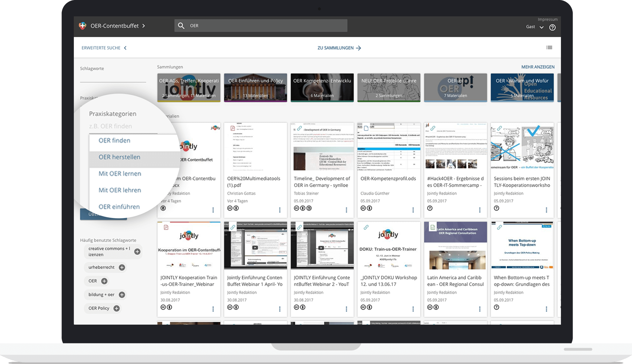
Task: Open options menu for OER-Kompetenzprofil.ods card
Action: coord(413,210)
